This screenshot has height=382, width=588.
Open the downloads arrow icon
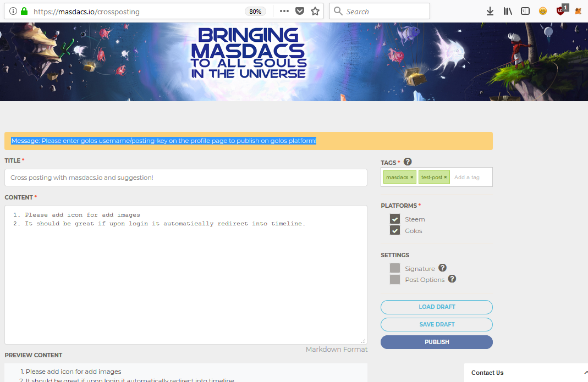click(x=490, y=11)
